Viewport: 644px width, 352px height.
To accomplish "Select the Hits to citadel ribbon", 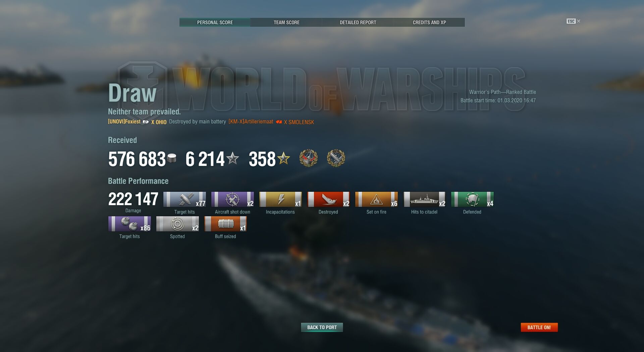I will (x=424, y=199).
